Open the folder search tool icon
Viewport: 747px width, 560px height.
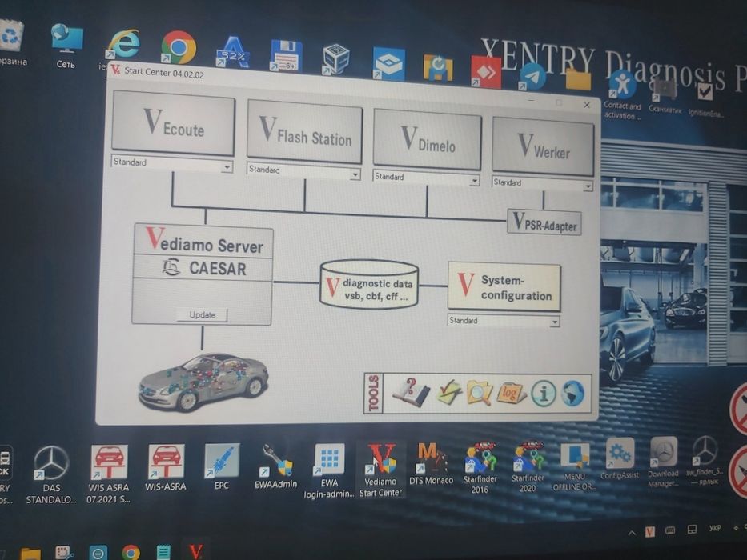[480, 393]
